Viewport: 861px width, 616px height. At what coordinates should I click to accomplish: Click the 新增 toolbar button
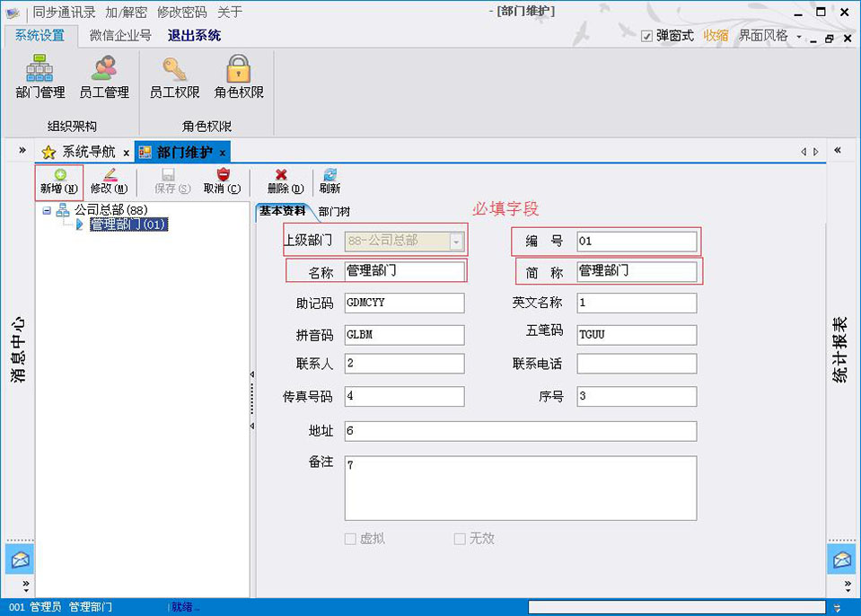59,181
